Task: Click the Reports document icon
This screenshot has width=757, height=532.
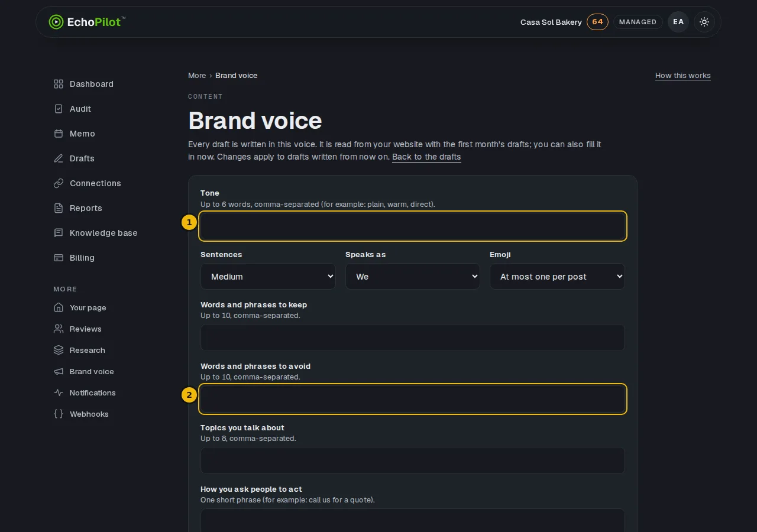Action: [59, 208]
